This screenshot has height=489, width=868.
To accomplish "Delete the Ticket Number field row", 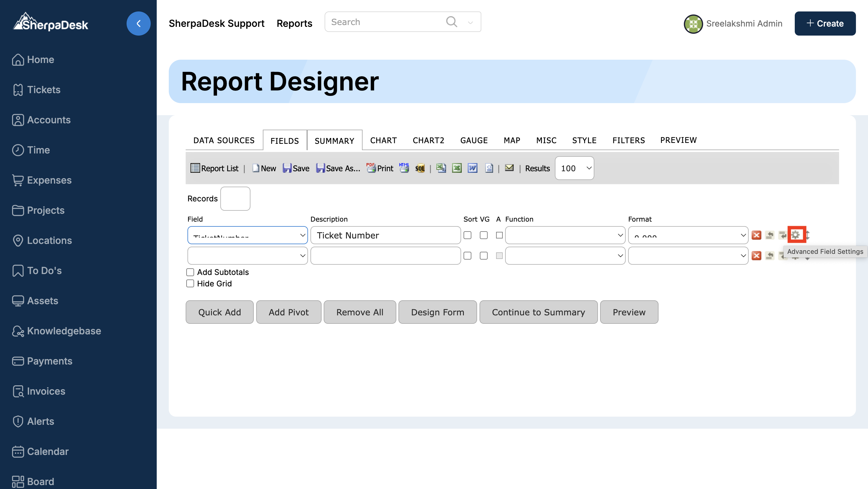I will [756, 235].
